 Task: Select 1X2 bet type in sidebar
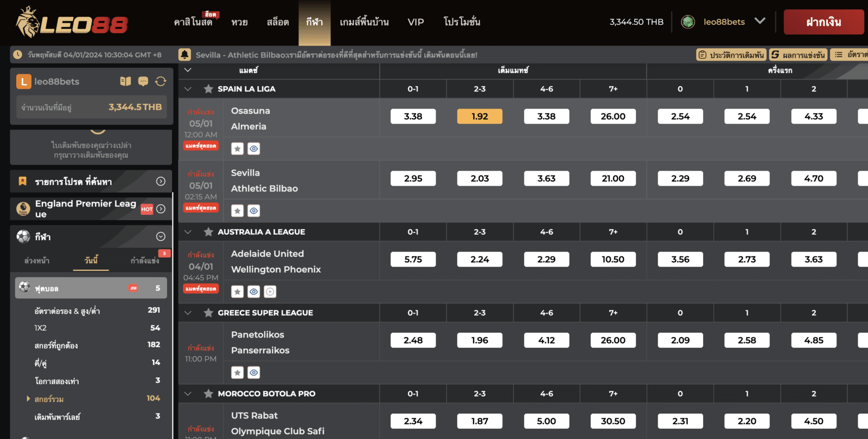pos(40,328)
